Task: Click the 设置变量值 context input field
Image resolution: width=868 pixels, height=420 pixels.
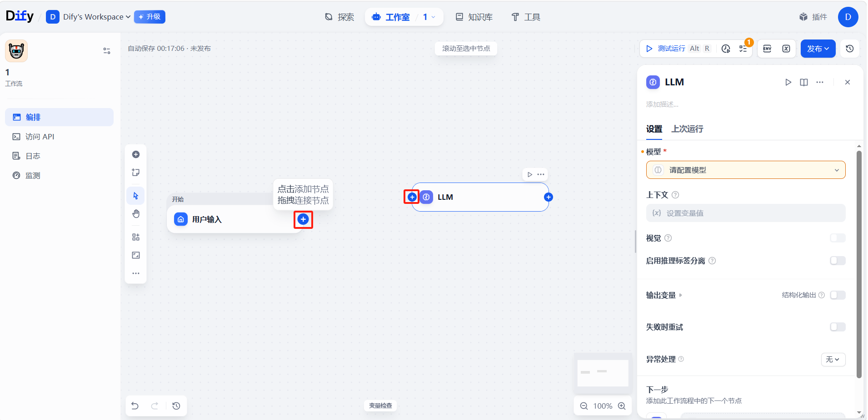Action: 745,213
